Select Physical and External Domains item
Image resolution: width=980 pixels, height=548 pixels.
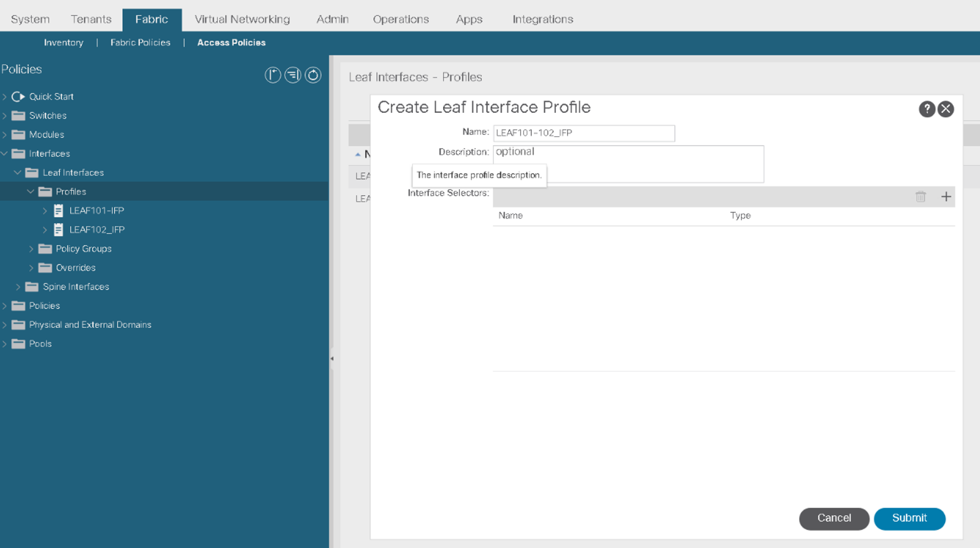[x=90, y=325]
